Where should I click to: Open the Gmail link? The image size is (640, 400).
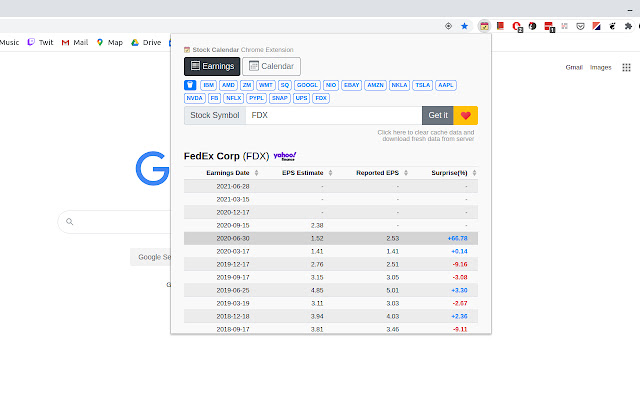point(574,67)
